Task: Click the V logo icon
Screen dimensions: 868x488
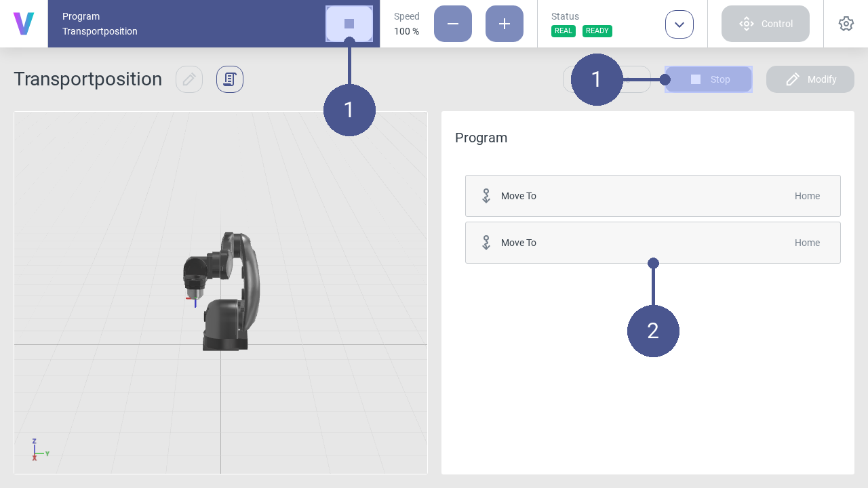Action: click(x=24, y=24)
